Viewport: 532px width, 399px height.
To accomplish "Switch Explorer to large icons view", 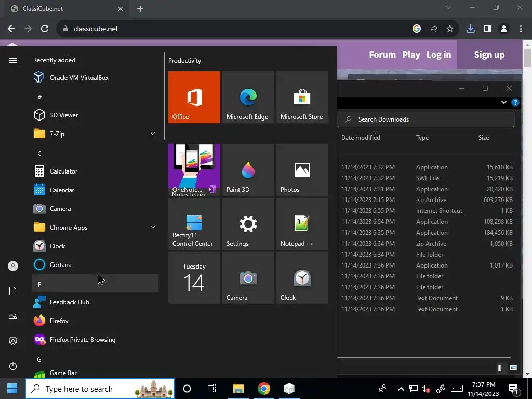I will pyautogui.click(x=513, y=368).
